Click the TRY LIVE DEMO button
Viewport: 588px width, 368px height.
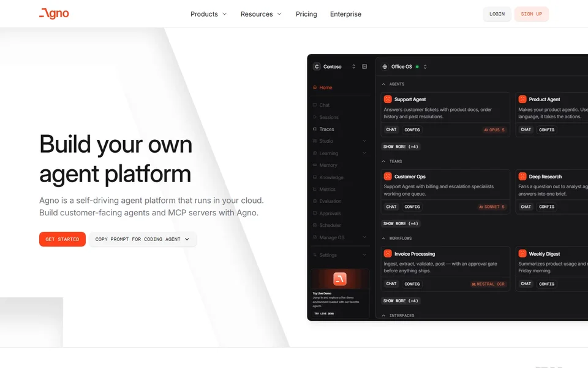click(x=324, y=313)
